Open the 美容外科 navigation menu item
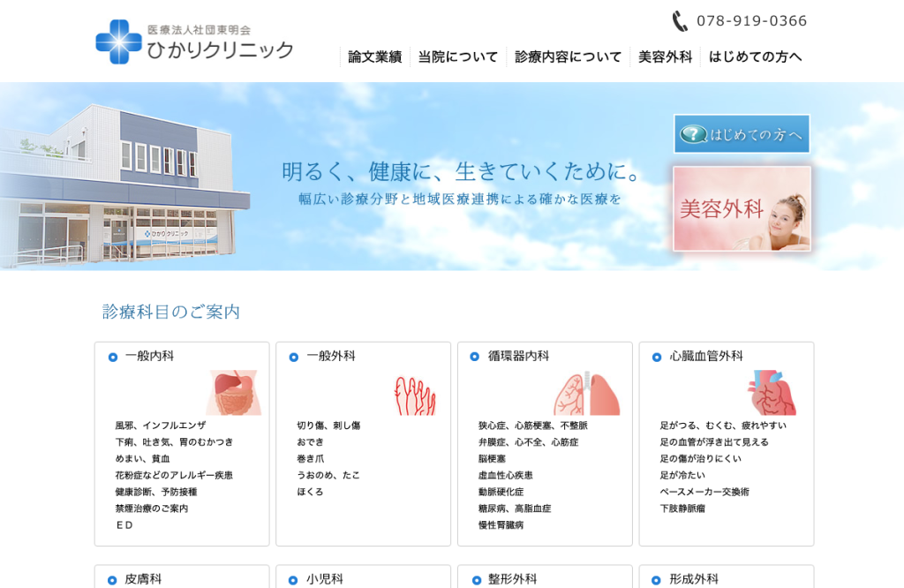Image resolution: width=904 pixels, height=588 pixels. click(665, 57)
